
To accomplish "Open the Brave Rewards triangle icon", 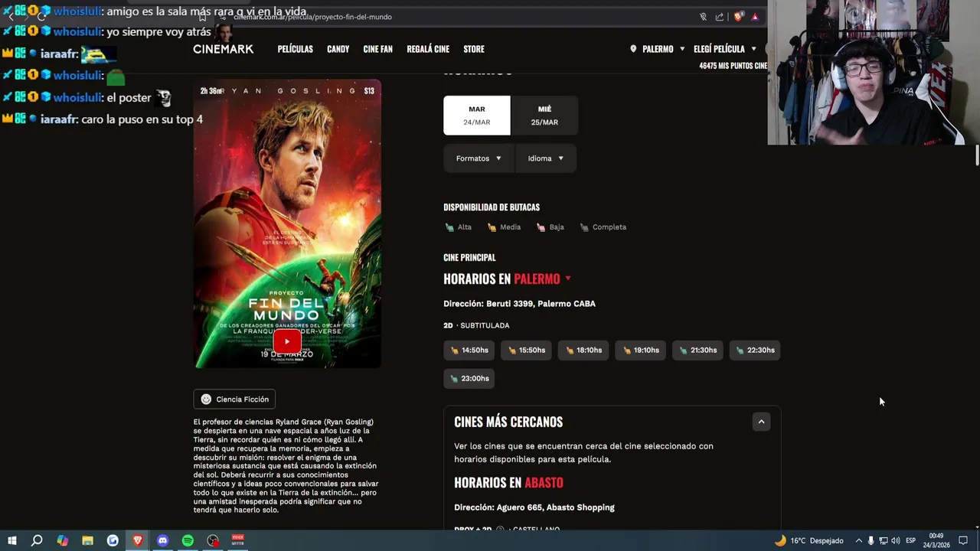I will [x=755, y=17].
